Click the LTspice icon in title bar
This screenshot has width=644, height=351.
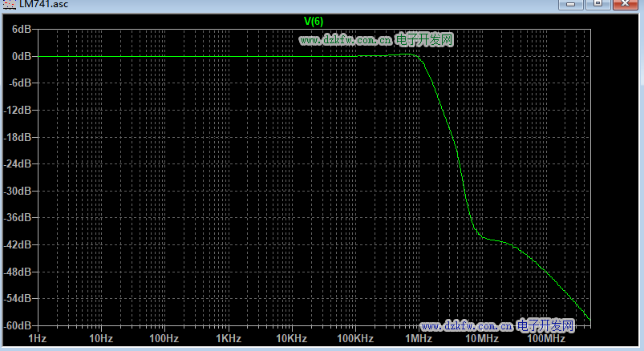coord(9,5)
